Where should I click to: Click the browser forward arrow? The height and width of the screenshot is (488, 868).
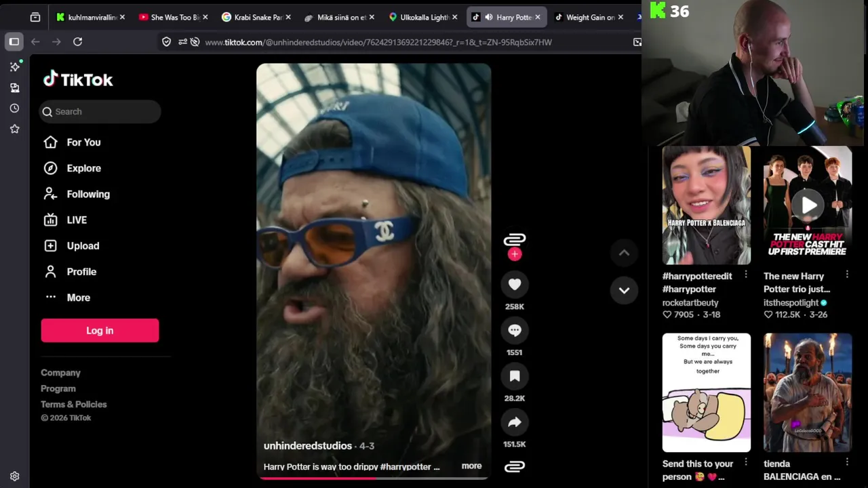pyautogui.click(x=56, y=42)
